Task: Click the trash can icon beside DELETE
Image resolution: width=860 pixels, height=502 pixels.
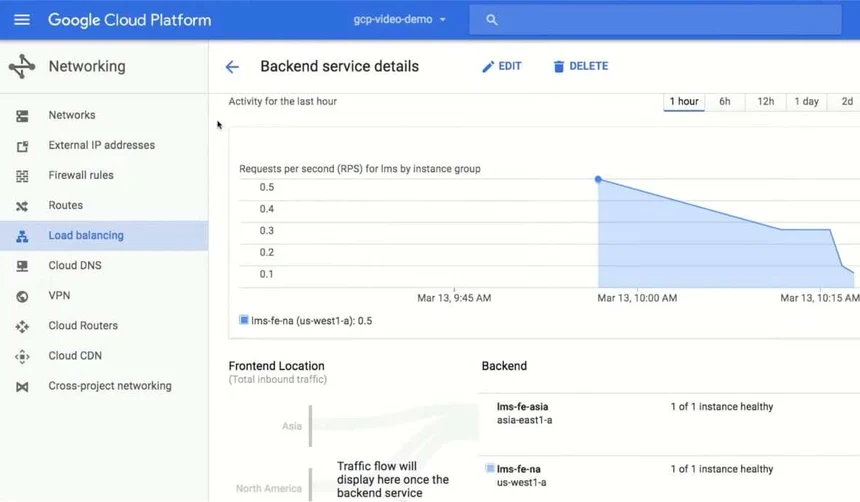Action: click(558, 67)
